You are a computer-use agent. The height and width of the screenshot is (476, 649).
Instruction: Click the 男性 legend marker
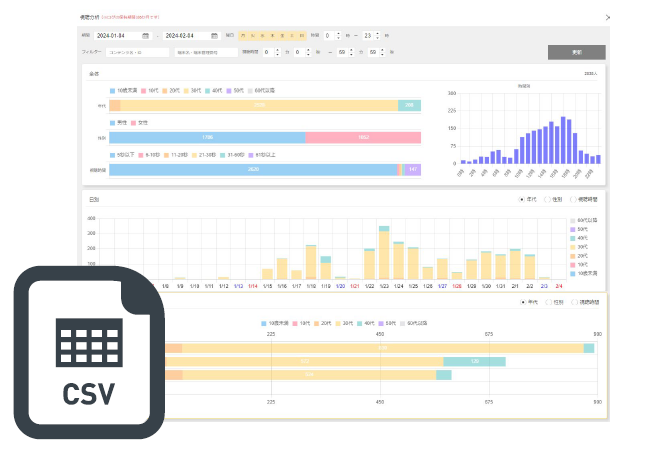(x=113, y=124)
